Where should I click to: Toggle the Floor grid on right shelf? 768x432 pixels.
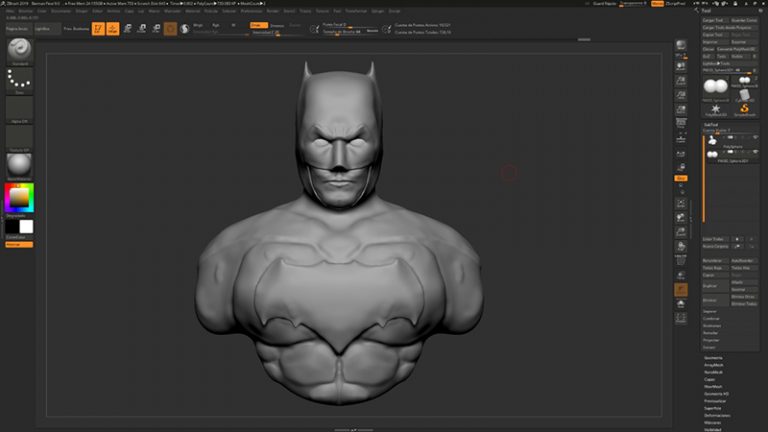pyautogui.click(x=681, y=139)
